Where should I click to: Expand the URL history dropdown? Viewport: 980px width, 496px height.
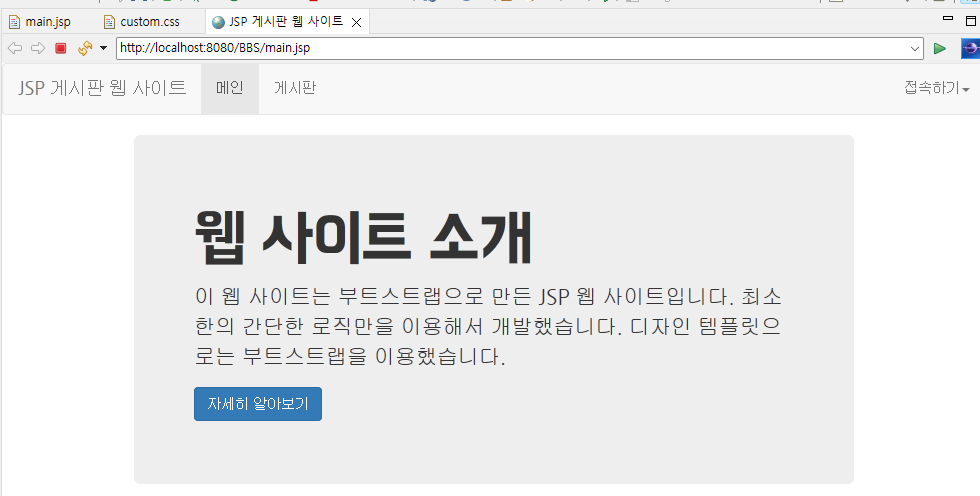coord(915,49)
